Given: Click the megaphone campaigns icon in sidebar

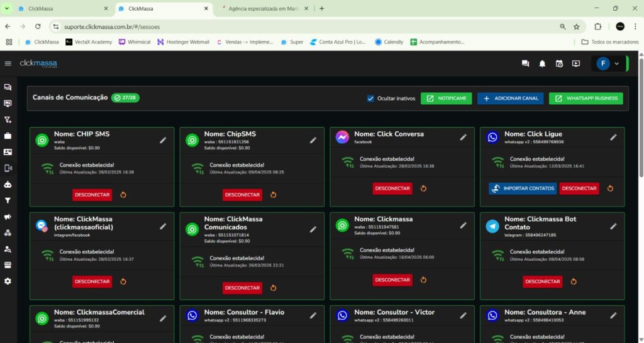Looking at the screenshot, I should [8, 217].
